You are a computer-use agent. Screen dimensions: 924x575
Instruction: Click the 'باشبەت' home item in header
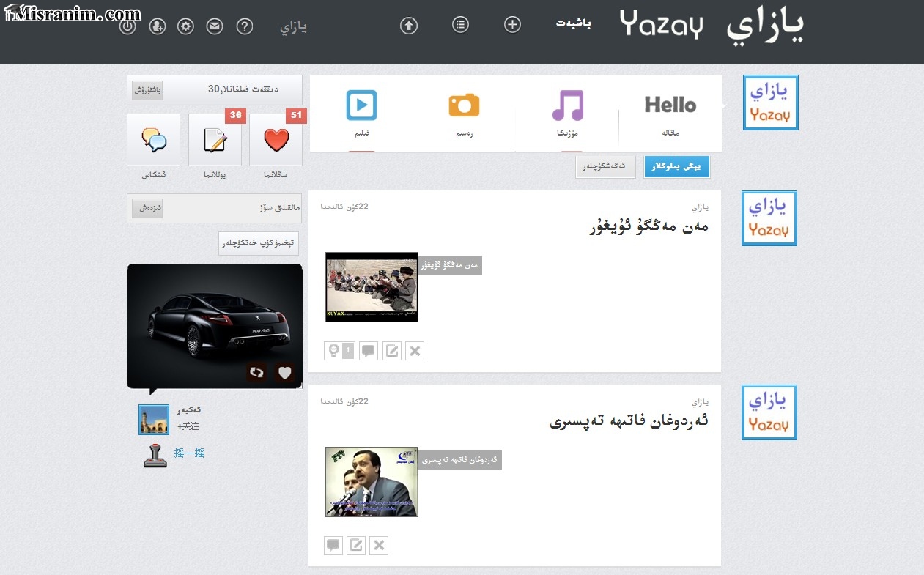573,23
